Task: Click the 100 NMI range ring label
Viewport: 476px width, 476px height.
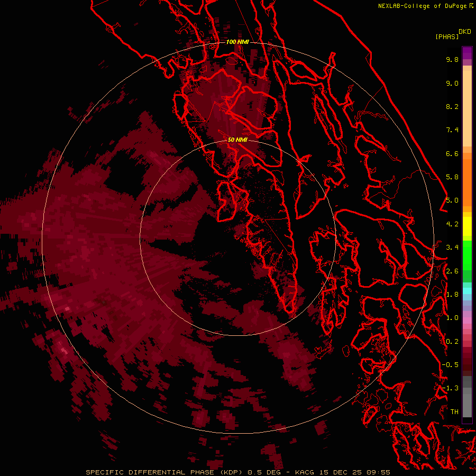Action: (x=237, y=42)
